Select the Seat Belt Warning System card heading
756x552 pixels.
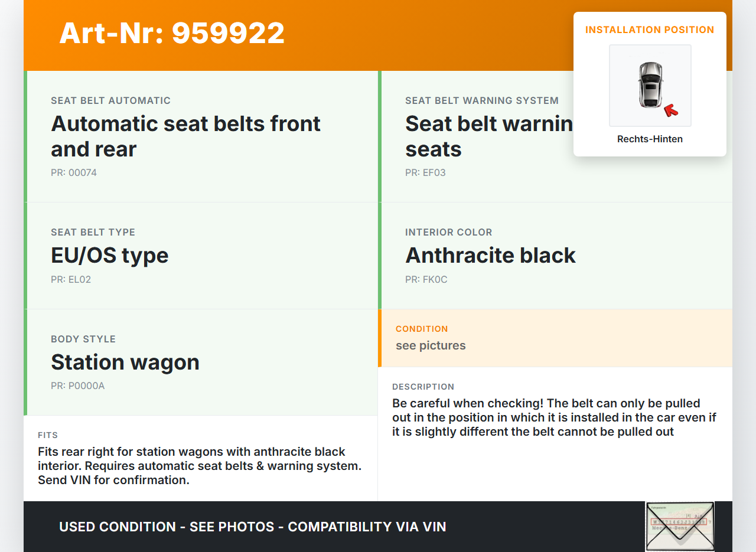[x=481, y=101]
